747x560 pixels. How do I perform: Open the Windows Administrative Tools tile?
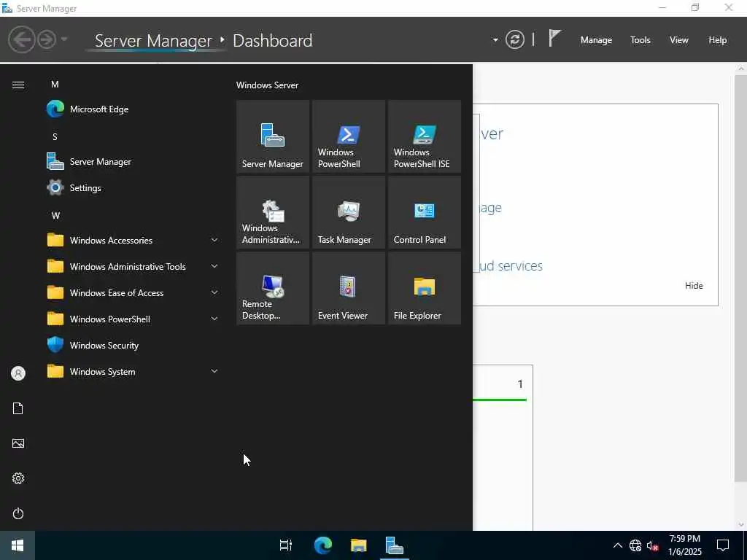coord(273,212)
